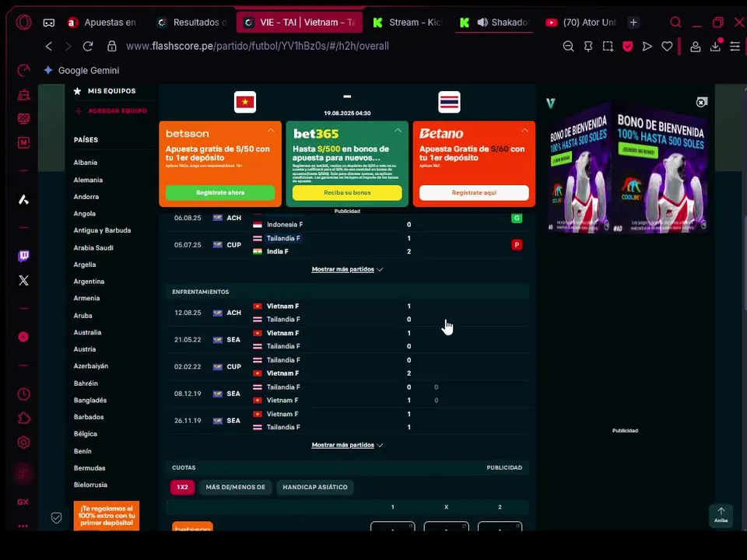This screenshot has height=560, width=747.
Task: Switch to the Resultados browser tab
Action: [192, 23]
